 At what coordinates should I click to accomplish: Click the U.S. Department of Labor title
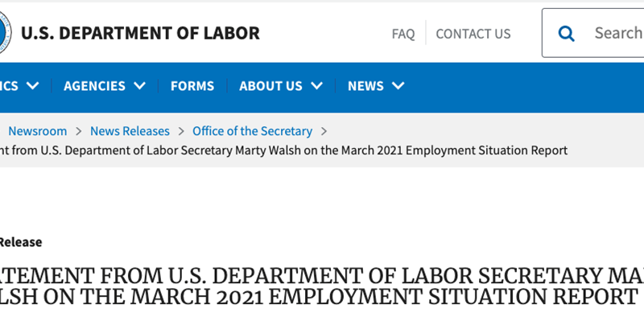pos(140,33)
